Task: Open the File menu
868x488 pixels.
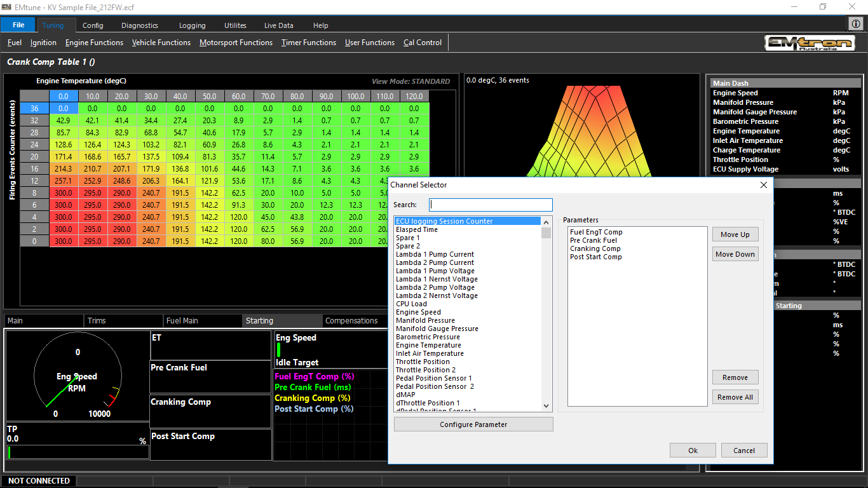Action: pyautogui.click(x=18, y=25)
